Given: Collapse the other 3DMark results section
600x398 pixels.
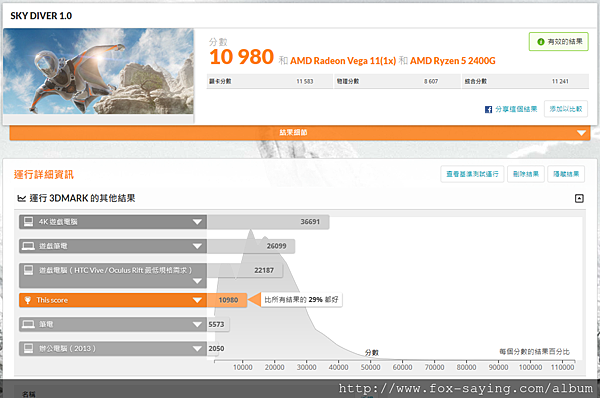Looking at the screenshot, I should (x=579, y=198).
